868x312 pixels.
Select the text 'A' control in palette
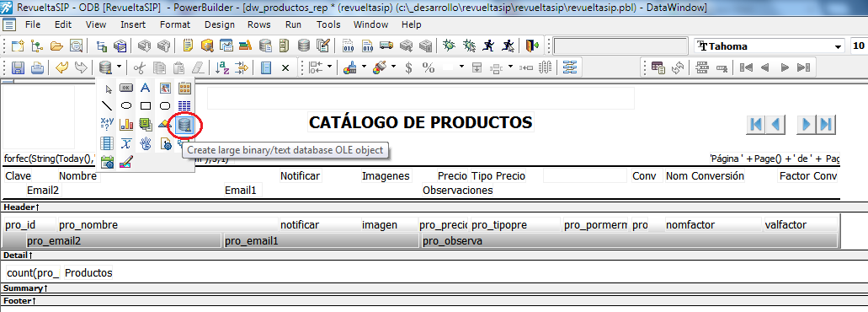point(145,88)
